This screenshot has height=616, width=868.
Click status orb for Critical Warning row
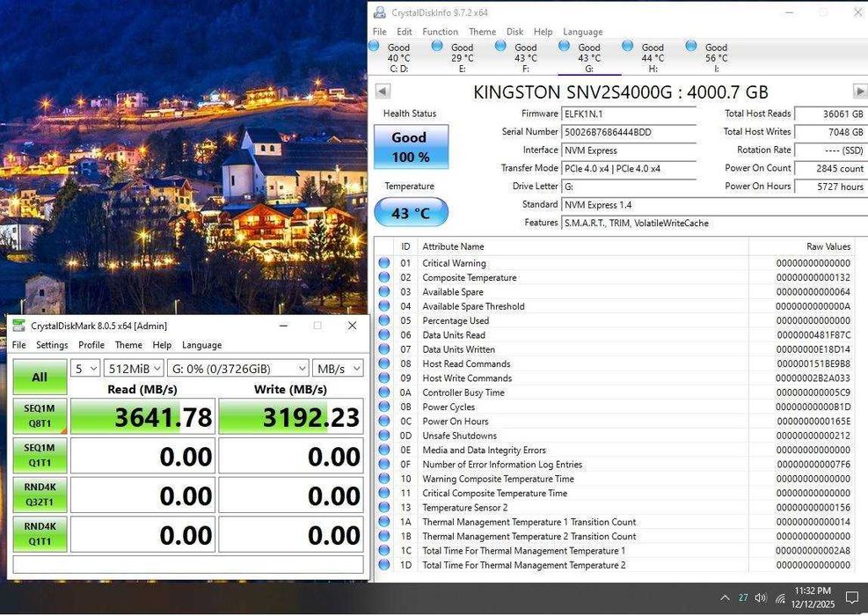pos(384,262)
